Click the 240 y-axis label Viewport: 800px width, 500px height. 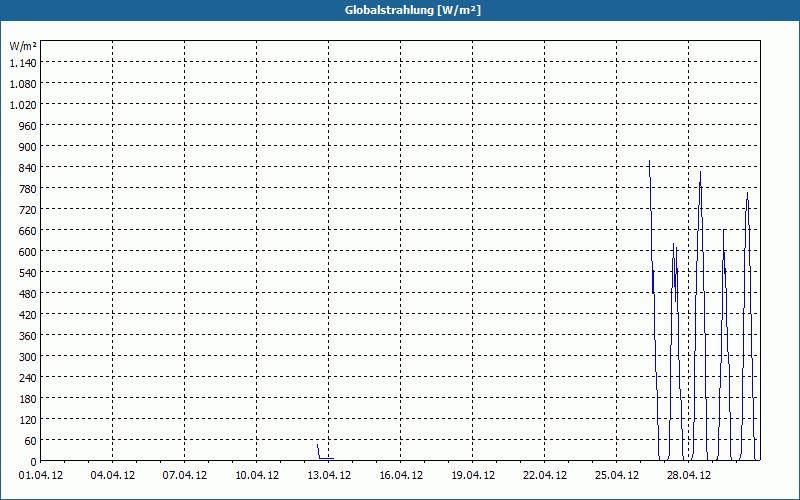pyautogui.click(x=28, y=378)
